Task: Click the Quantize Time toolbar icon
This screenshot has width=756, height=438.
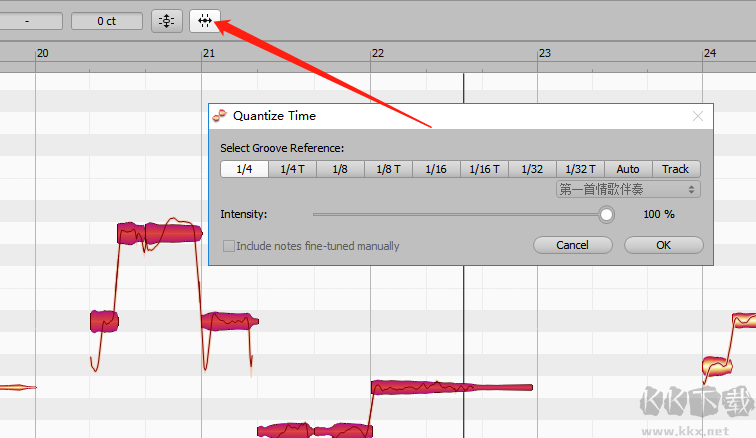Action: click(x=205, y=20)
